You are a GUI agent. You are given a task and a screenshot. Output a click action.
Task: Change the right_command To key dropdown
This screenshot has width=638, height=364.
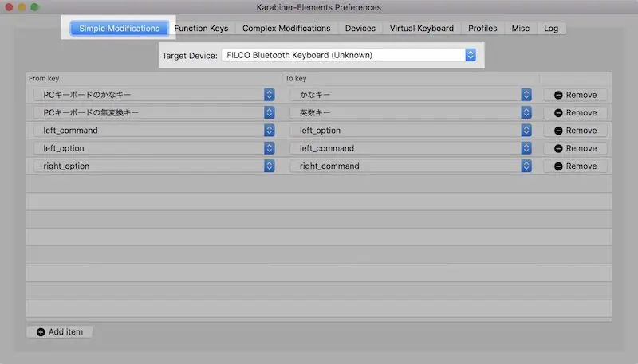411,166
